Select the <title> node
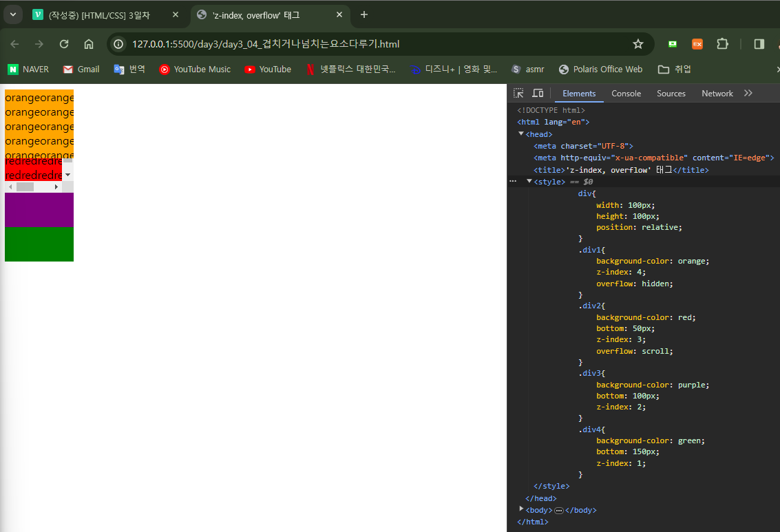 tap(621, 170)
